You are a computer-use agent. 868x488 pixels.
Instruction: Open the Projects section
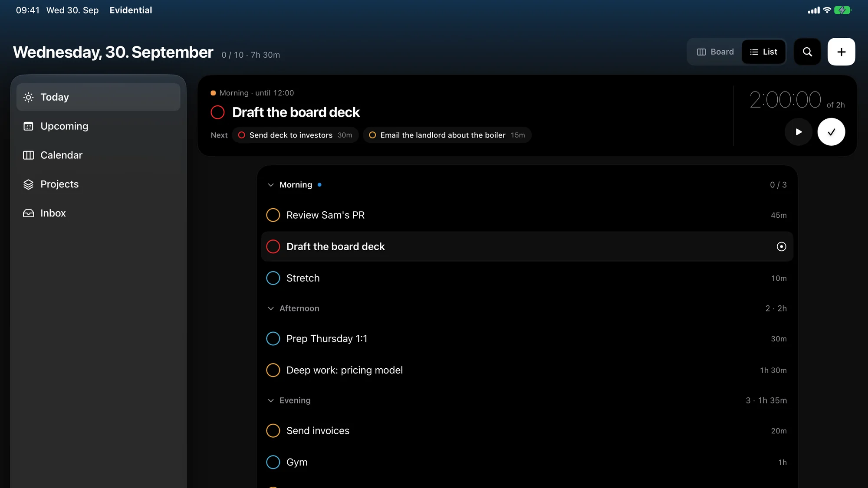tap(99, 184)
